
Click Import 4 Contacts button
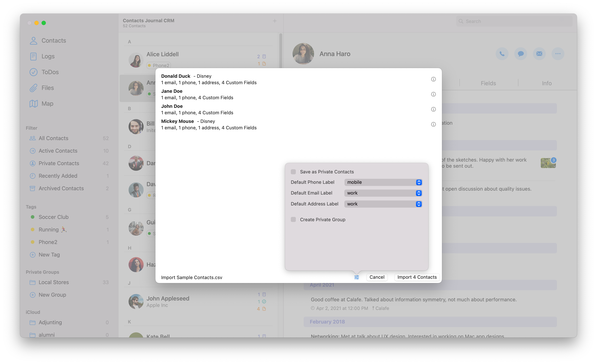tap(417, 277)
